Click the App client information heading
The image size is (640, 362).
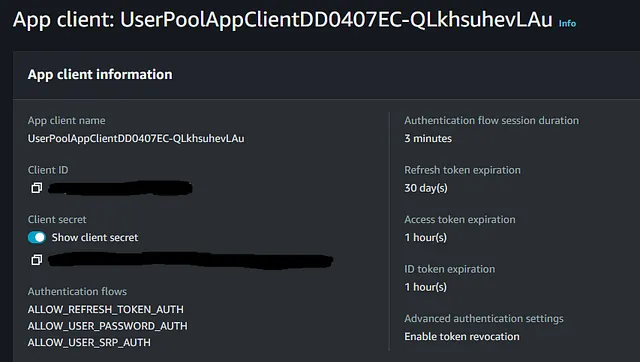[100, 74]
